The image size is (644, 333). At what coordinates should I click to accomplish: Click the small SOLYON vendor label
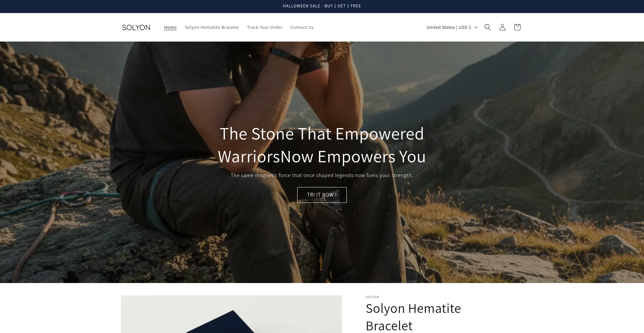coord(372,297)
